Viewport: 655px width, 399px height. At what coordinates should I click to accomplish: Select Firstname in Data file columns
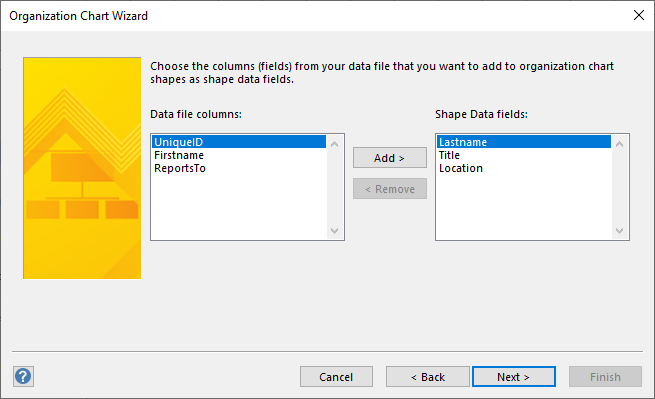pos(239,155)
